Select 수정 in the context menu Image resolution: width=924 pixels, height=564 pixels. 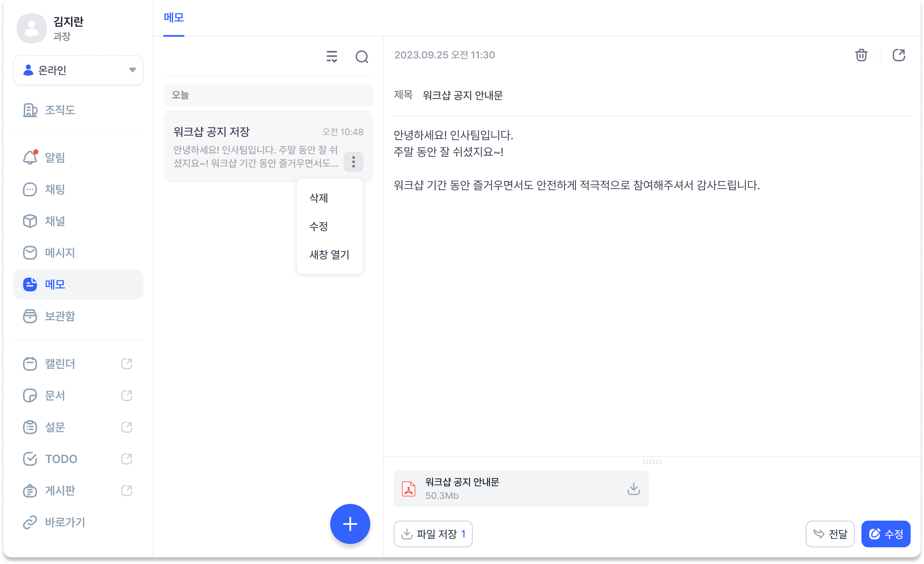319,227
